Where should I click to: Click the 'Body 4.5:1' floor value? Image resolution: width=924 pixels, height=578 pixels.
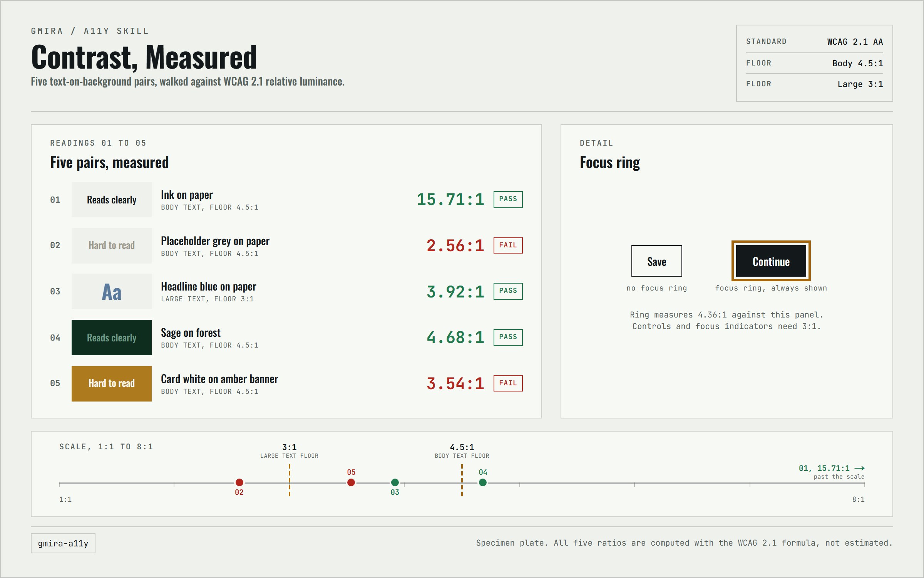857,64
